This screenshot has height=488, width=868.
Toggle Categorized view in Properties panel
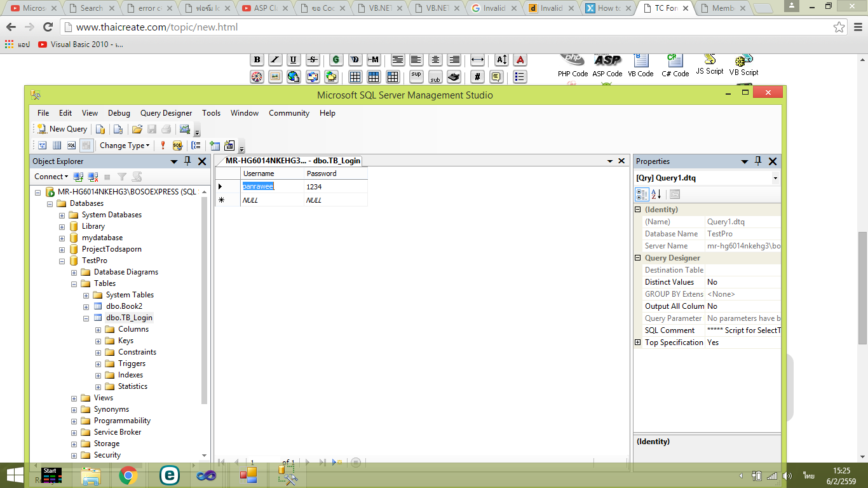642,194
